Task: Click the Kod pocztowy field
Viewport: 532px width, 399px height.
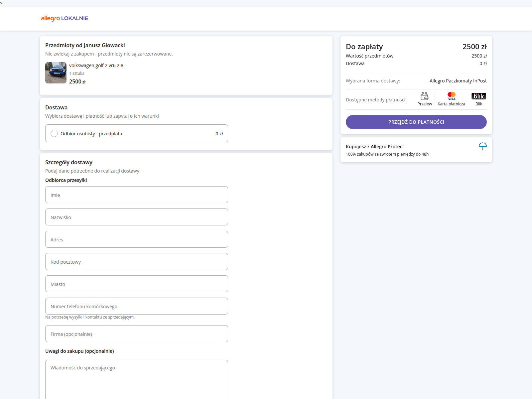Action: pyautogui.click(x=136, y=262)
